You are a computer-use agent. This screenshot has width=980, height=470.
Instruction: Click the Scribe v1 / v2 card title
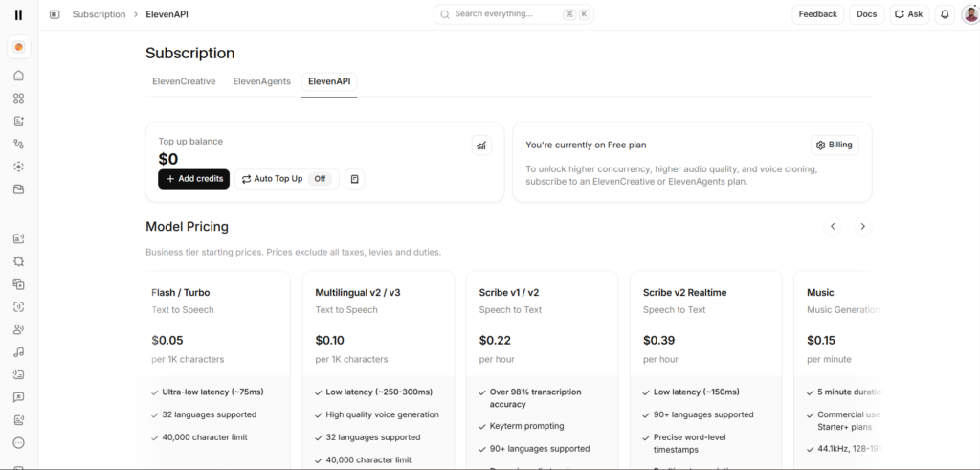click(x=509, y=293)
